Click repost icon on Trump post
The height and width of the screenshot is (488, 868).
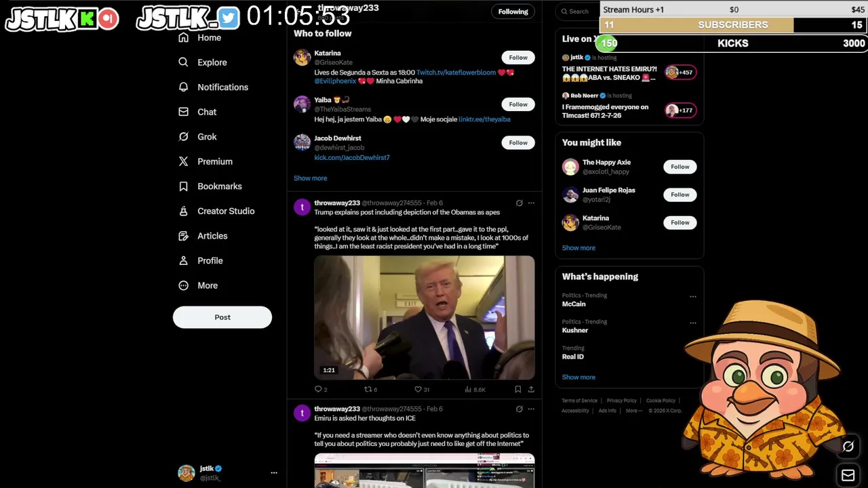pos(368,389)
